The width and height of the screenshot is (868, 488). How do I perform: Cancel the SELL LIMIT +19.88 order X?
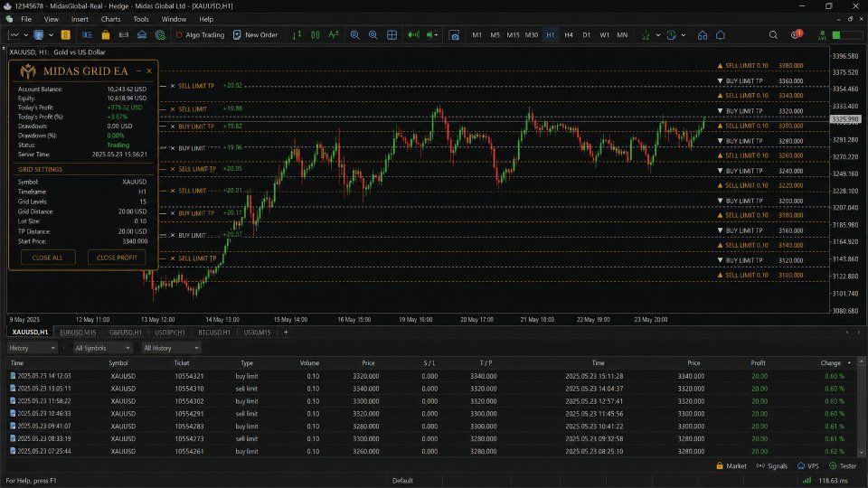(x=173, y=109)
